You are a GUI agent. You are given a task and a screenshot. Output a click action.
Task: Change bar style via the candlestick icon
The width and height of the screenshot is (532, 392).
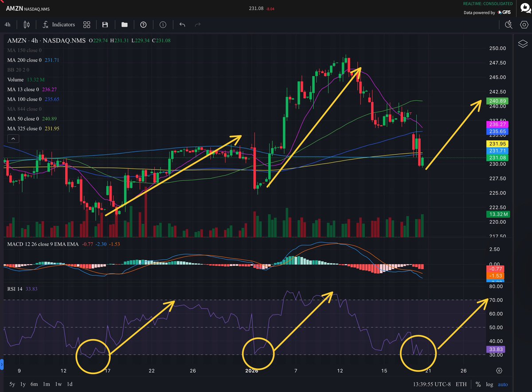[x=26, y=25]
